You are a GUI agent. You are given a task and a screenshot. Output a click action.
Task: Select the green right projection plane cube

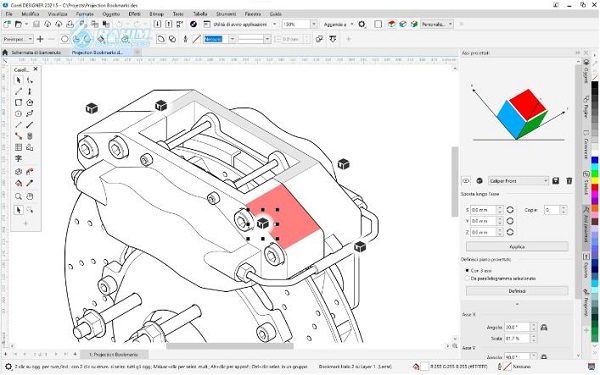click(414, 24)
